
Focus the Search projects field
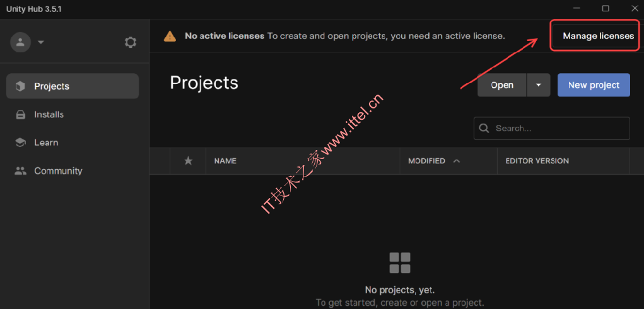(x=551, y=129)
